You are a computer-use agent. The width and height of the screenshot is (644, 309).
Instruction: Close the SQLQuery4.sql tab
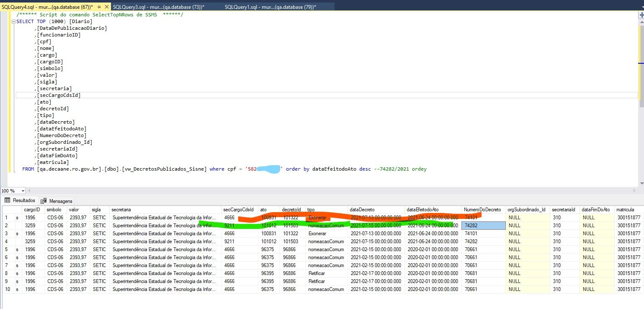click(x=106, y=7)
